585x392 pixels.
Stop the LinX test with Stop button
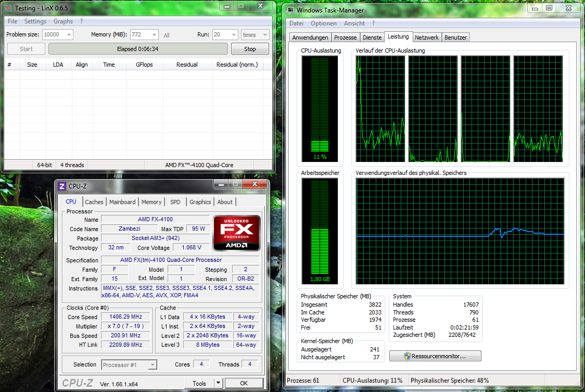pos(250,49)
